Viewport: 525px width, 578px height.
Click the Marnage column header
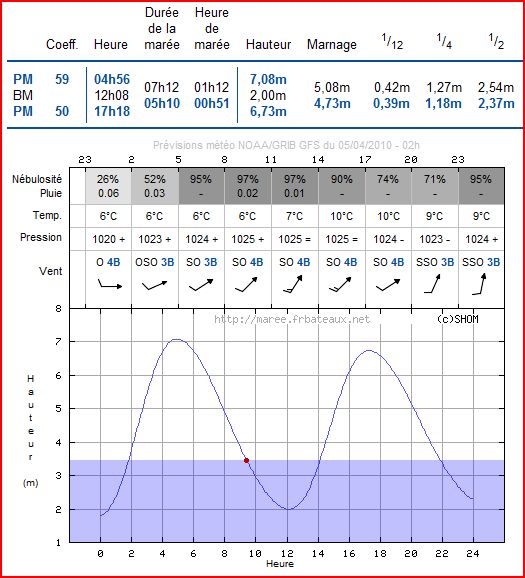pyautogui.click(x=331, y=45)
